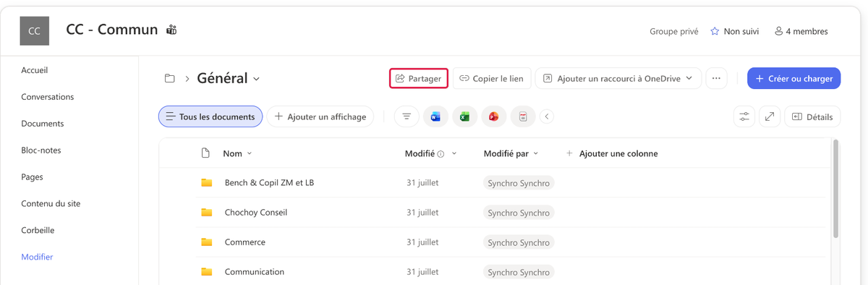Filter by PDF documents icon

pyautogui.click(x=523, y=116)
